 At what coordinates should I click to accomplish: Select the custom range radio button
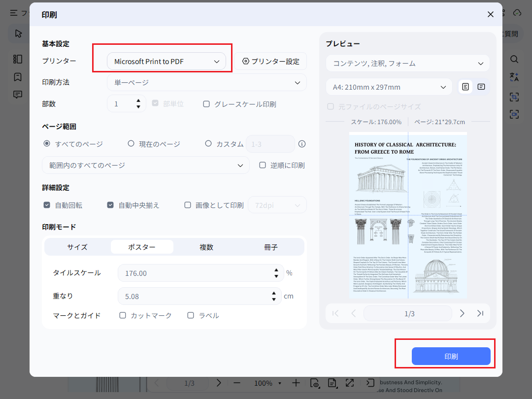click(x=208, y=143)
